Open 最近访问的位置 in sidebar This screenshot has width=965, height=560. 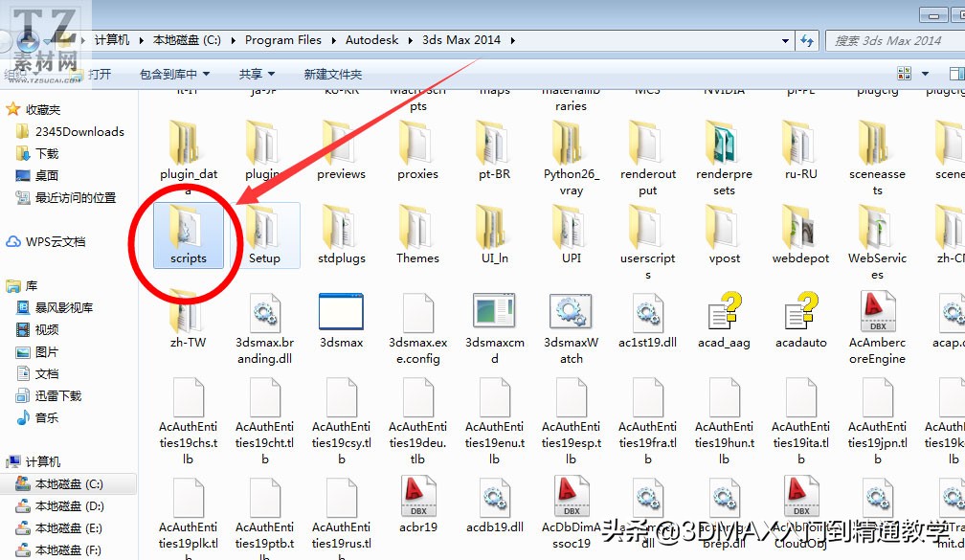pos(66,197)
